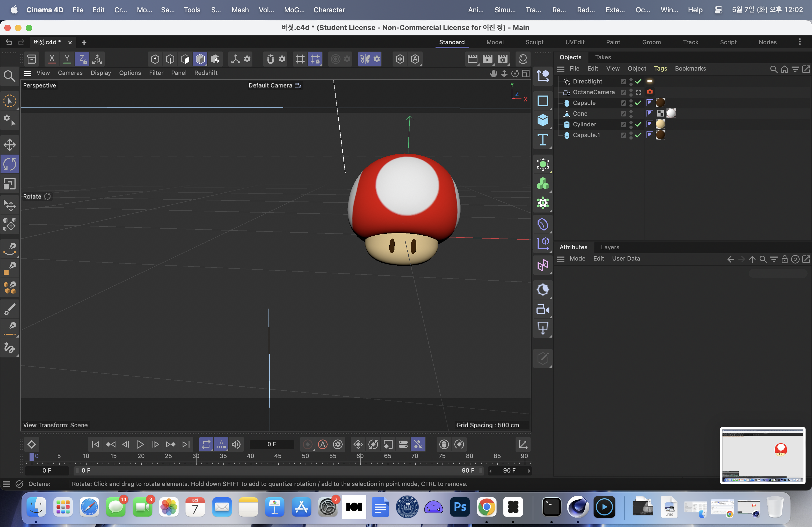Click the Edit Render Settings icon
The image size is (812, 527).
[503, 59]
